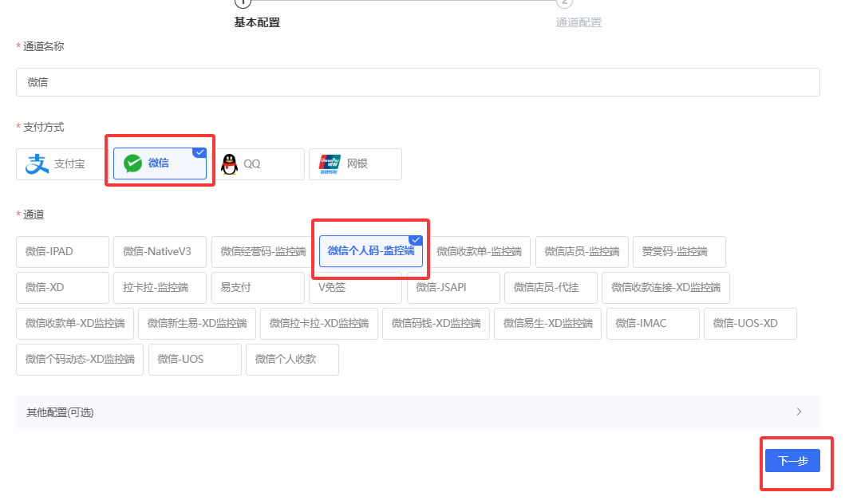
Task: Select the 微信-NativeV3 channel option
Action: click(x=160, y=251)
